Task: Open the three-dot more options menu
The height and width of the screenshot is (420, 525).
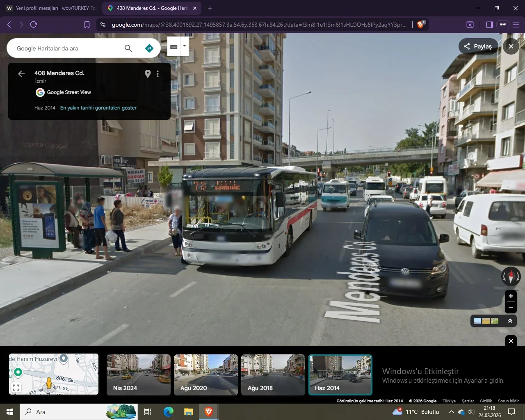Action: coord(157,74)
